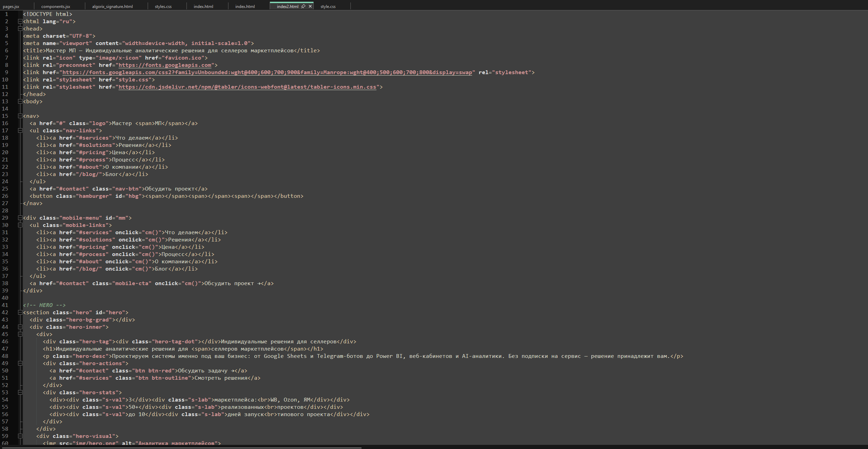Screen dimensions: 868x449
Task: Fold the nav-links ul block
Action: [x=20, y=131]
